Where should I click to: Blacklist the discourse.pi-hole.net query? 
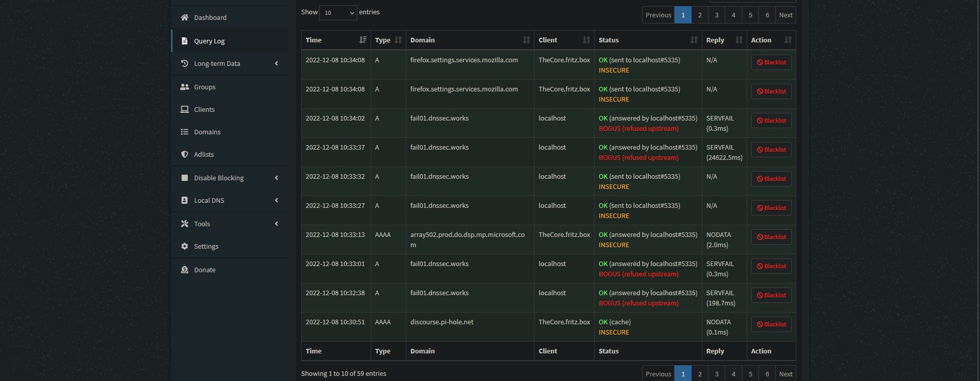click(x=771, y=324)
